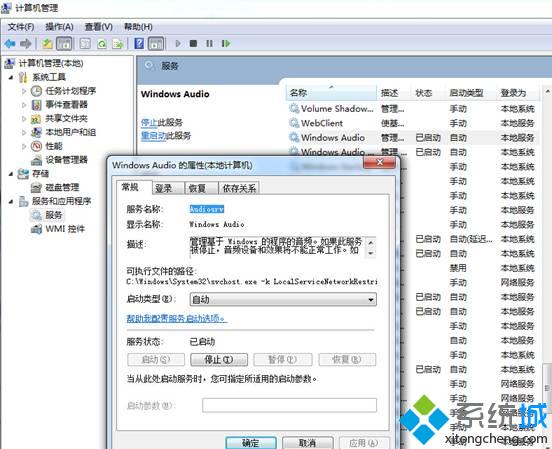
Task: Click the Up one level folder icon
Action: [48, 44]
